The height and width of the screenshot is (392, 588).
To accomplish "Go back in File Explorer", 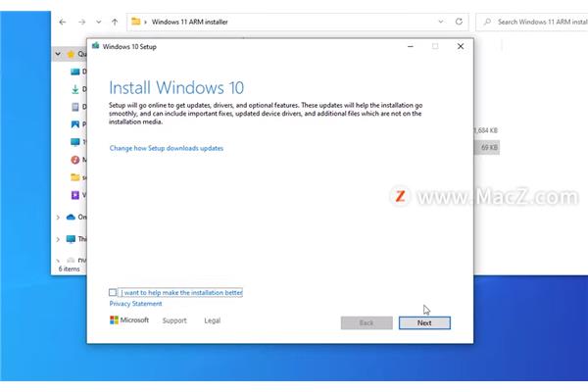I will (x=63, y=22).
